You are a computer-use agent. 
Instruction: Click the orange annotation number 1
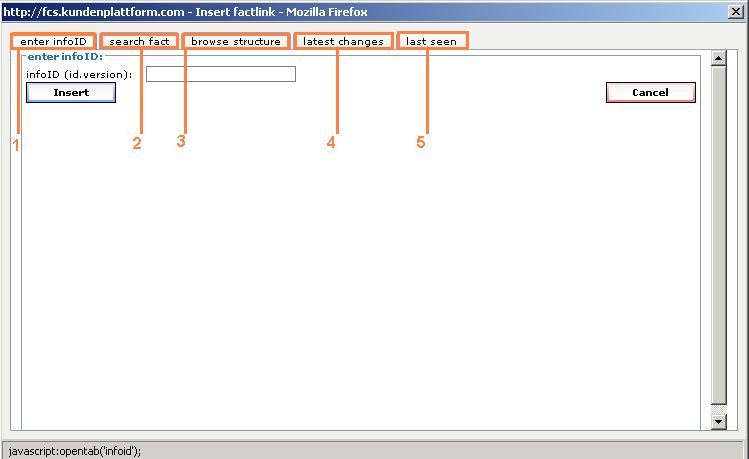pos(16,144)
